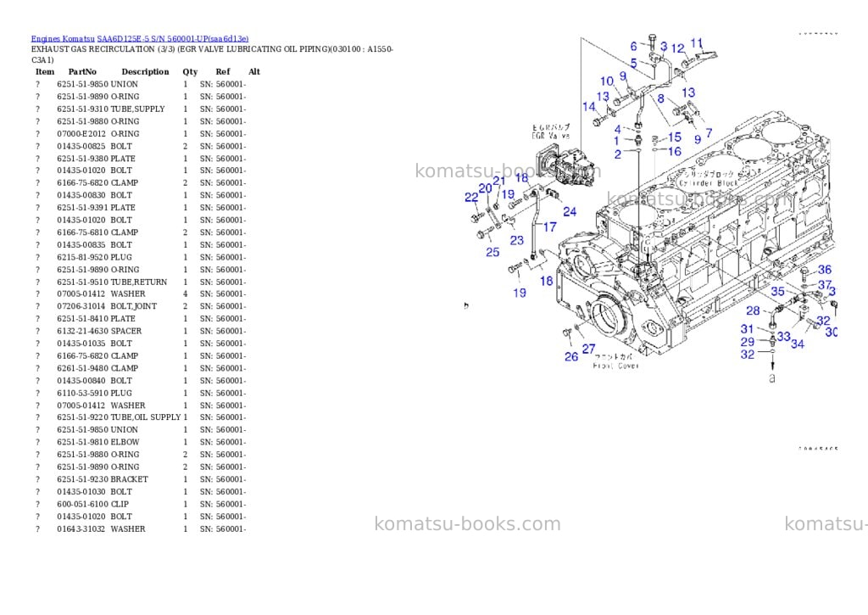Viewport: 868px width, 615px height.
Task: Select part number 07000-E2012 O-RING
Action: (x=98, y=134)
